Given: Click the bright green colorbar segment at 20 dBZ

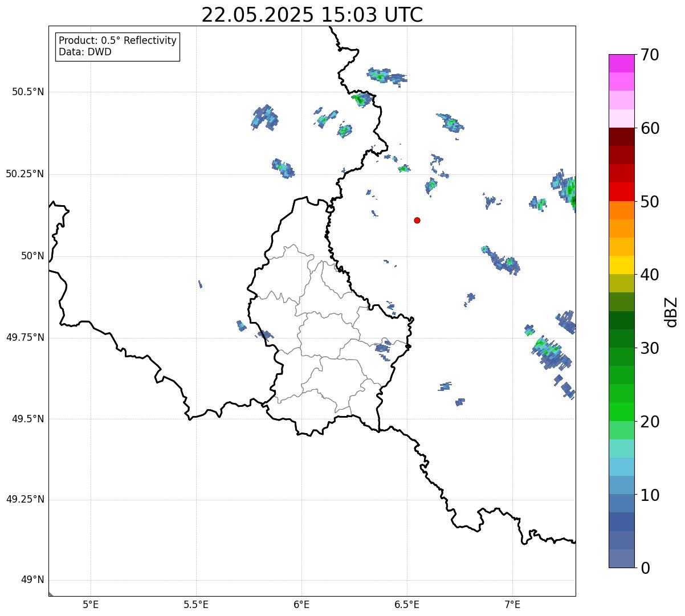Looking at the screenshot, I should coord(621,412).
